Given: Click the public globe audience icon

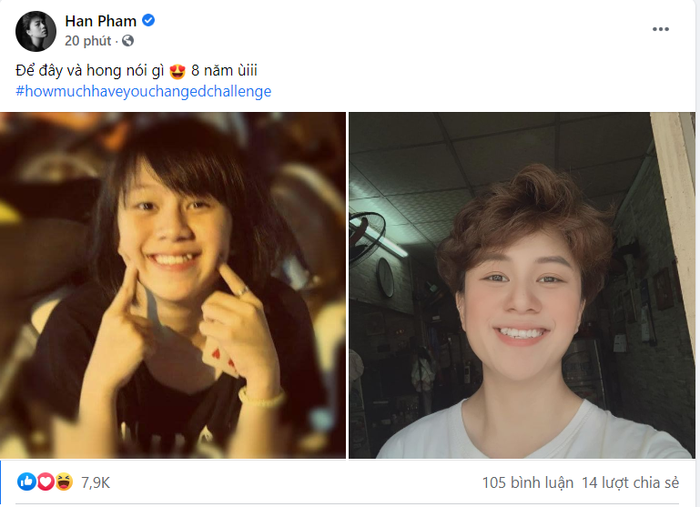Looking at the screenshot, I should [x=128, y=41].
